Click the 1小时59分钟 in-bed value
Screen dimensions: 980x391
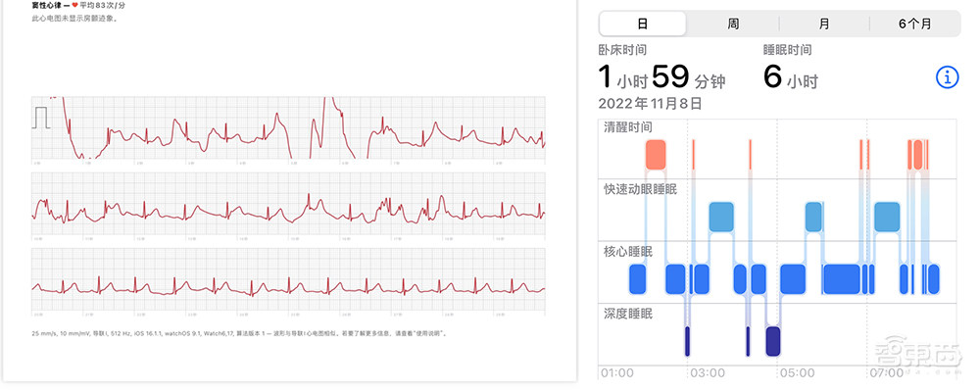(x=661, y=77)
